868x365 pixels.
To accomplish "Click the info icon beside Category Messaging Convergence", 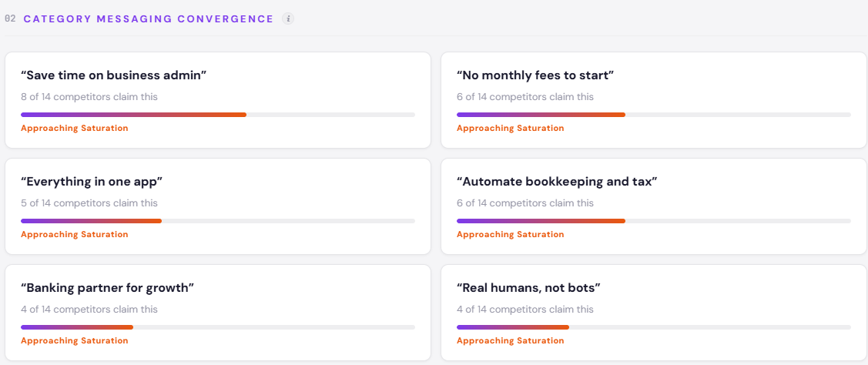I will [288, 18].
